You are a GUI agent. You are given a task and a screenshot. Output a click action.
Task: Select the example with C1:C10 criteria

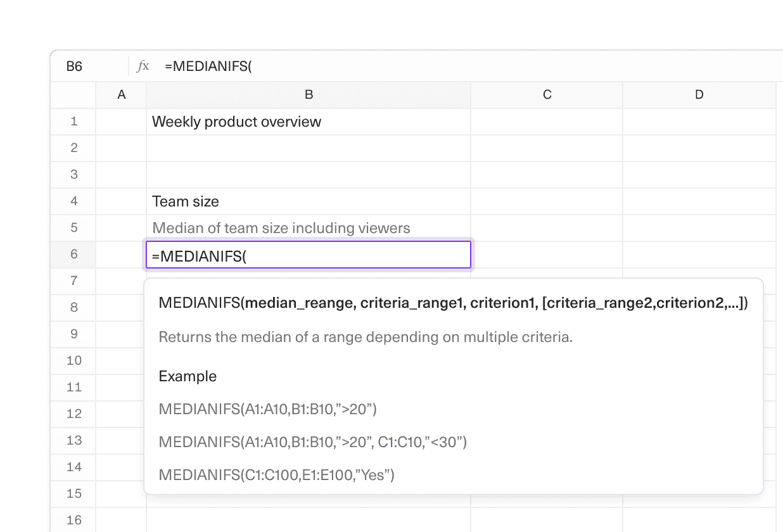pos(313,443)
